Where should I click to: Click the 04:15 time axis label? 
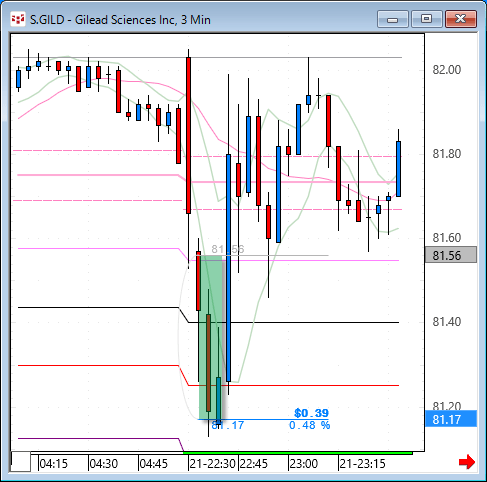(54, 463)
